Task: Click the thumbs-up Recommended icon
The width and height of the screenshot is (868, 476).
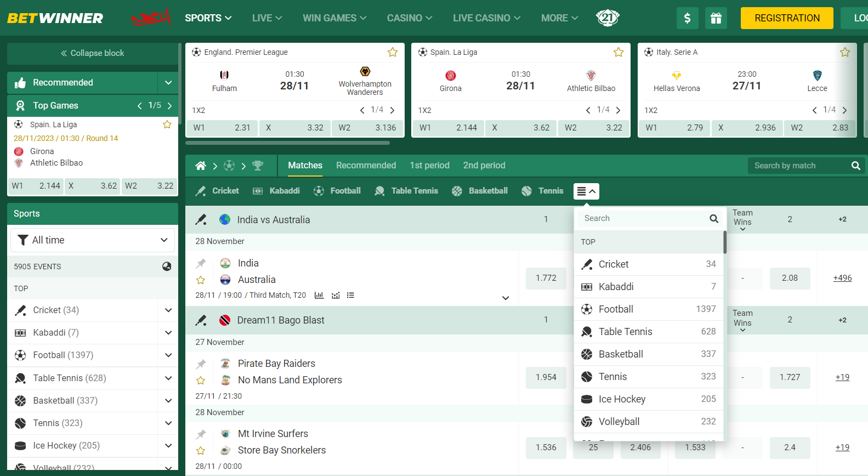Action: pos(20,83)
